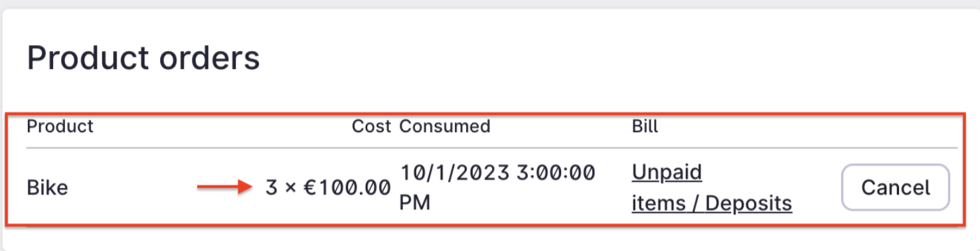Click the Bill column header
980x251 pixels.
645,126
